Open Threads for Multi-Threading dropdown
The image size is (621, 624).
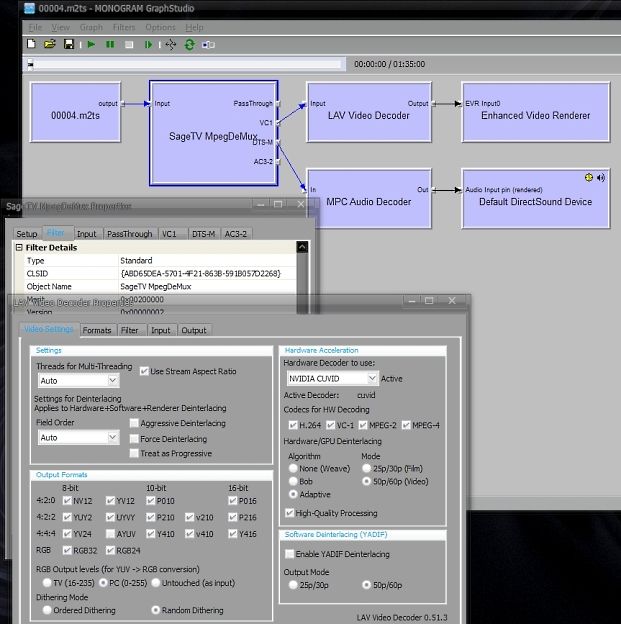[x=112, y=381]
